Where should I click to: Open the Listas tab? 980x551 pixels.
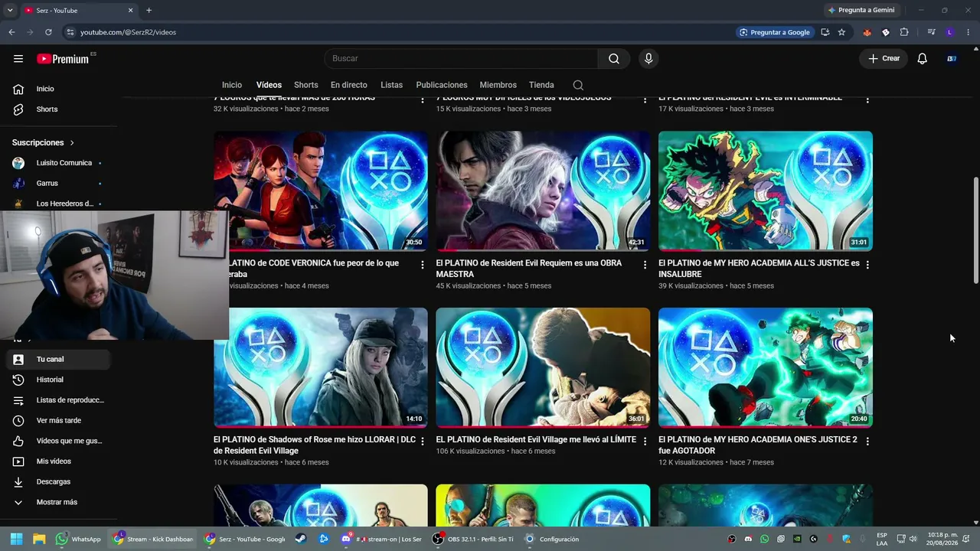391,85
